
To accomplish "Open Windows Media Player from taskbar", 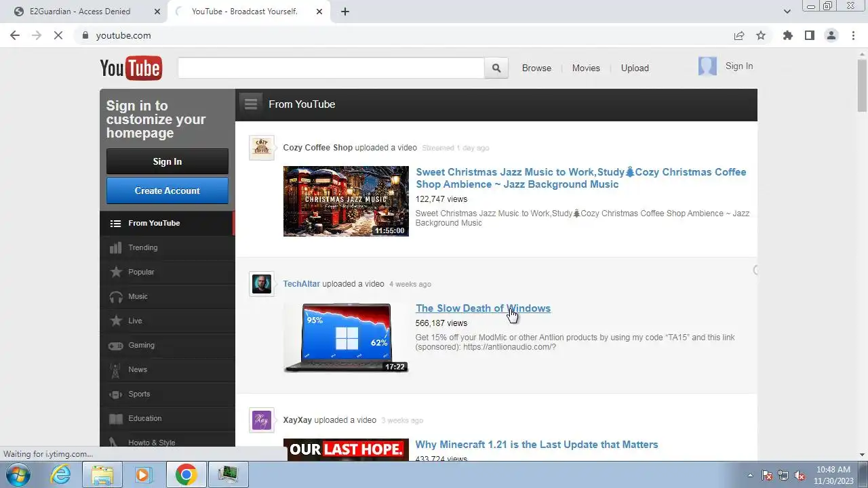I will coord(142,474).
